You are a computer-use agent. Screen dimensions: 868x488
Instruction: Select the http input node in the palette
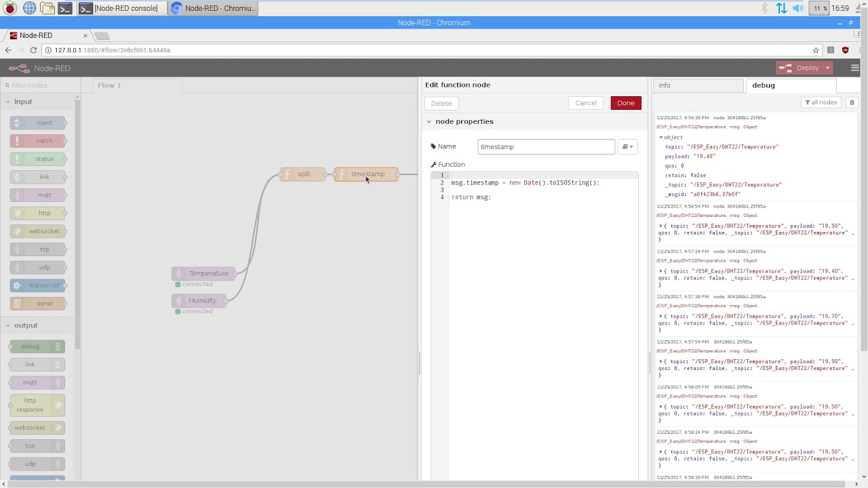[x=38, y=213]
